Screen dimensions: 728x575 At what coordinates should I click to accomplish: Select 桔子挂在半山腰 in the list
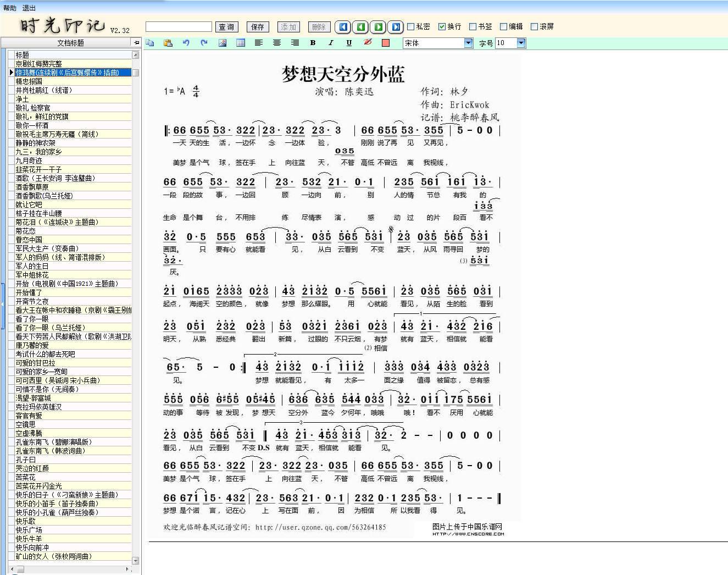(x=73, y=213)
